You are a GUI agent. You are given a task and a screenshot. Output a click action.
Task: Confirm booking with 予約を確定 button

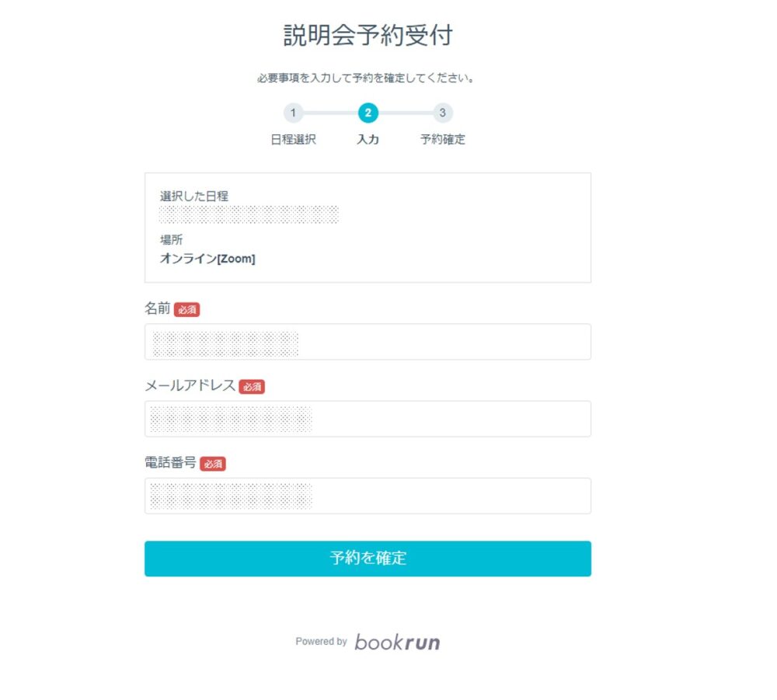tap(368, 559)
